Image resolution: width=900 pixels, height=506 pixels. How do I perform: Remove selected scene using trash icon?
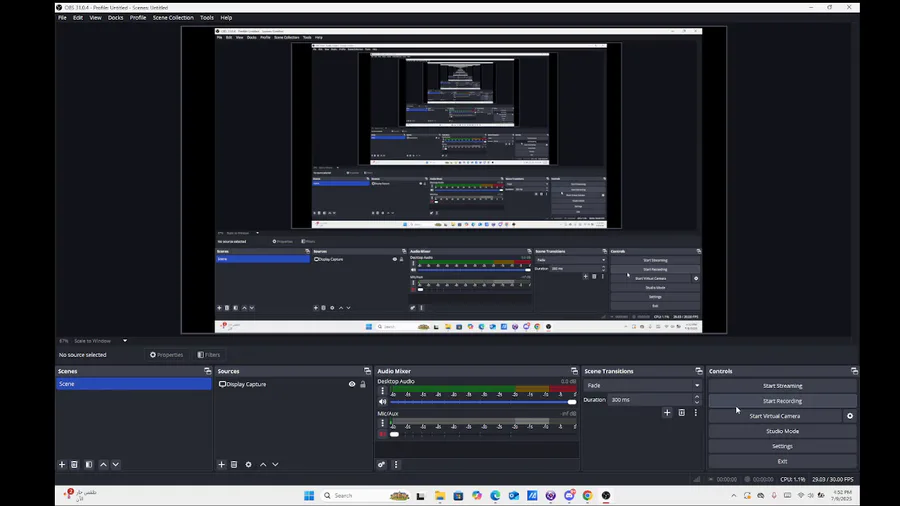point(74,464)
